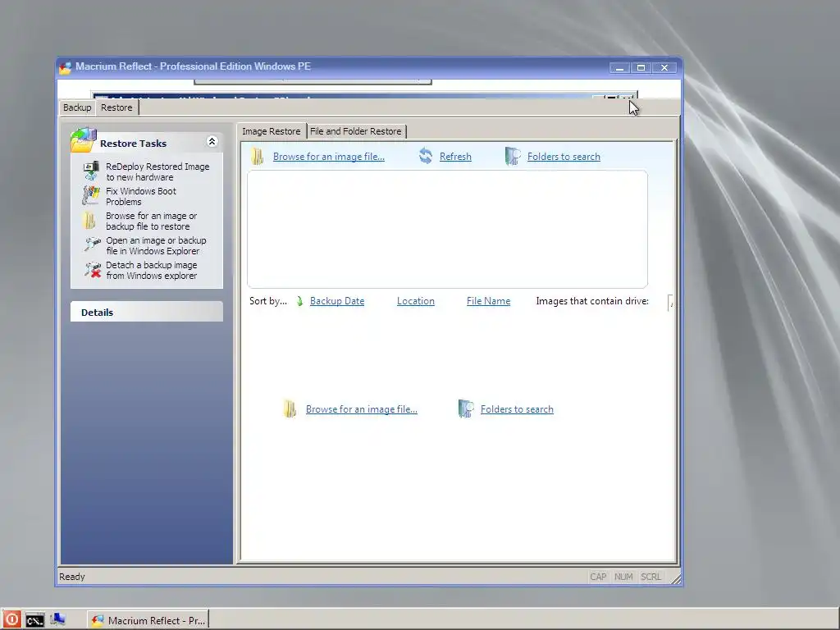Open the Images that contain drive dropdown
840x630 pixels.
[x=670, y=303]
